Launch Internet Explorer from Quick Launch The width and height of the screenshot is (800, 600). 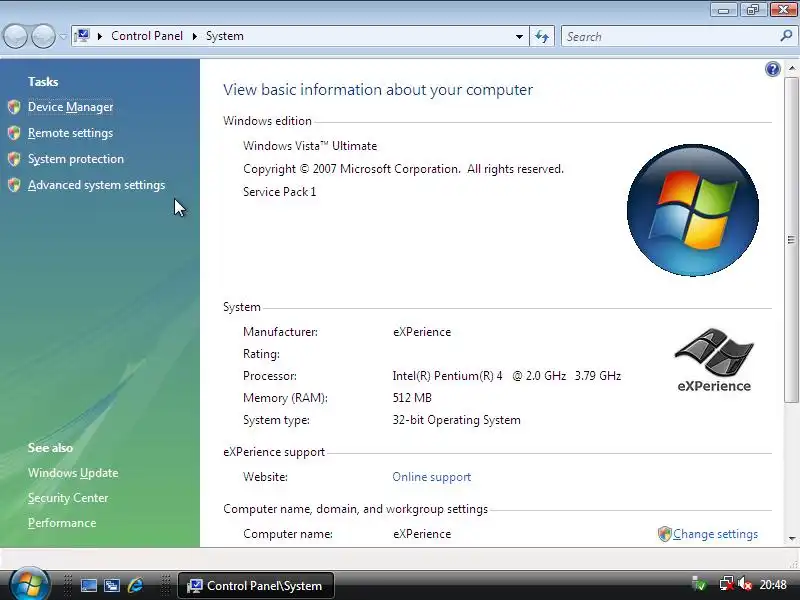click(x=135, y=585)
